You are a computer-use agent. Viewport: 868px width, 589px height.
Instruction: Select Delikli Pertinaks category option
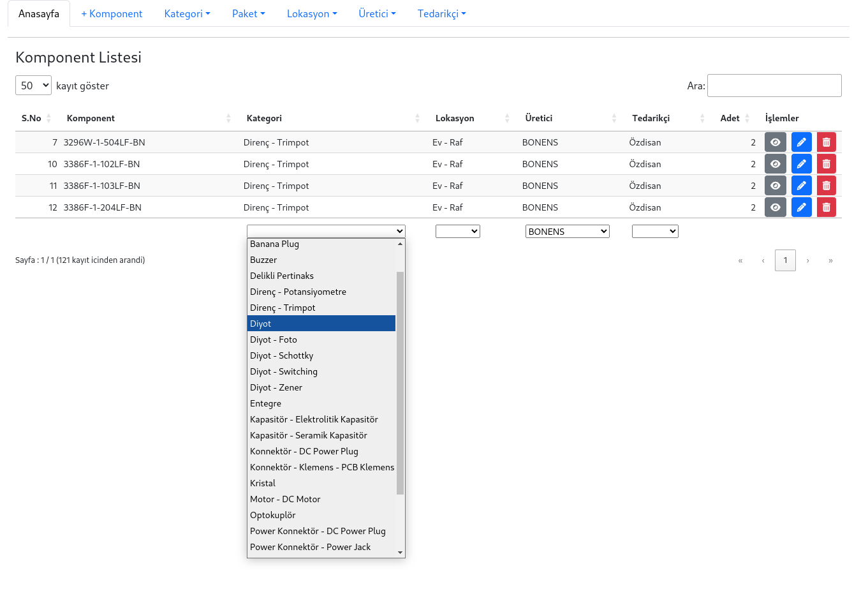[321, 276]
